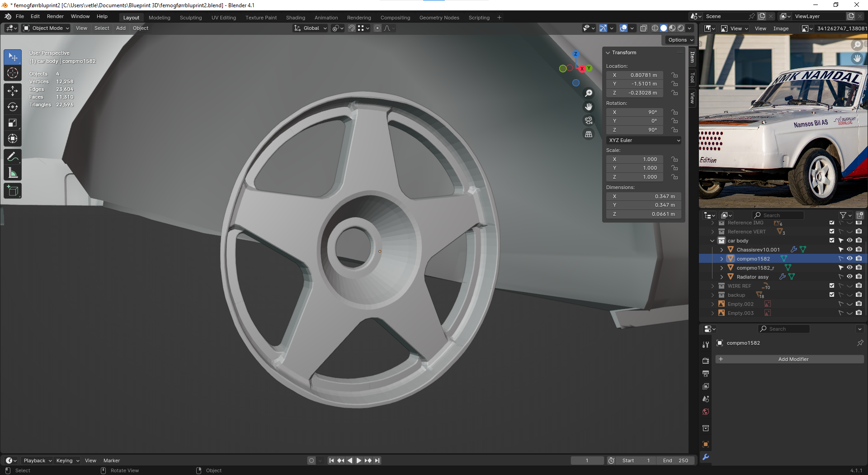Click the pan view hand icon
Screen dimensions: 868x475
click(x=589, y=107)
